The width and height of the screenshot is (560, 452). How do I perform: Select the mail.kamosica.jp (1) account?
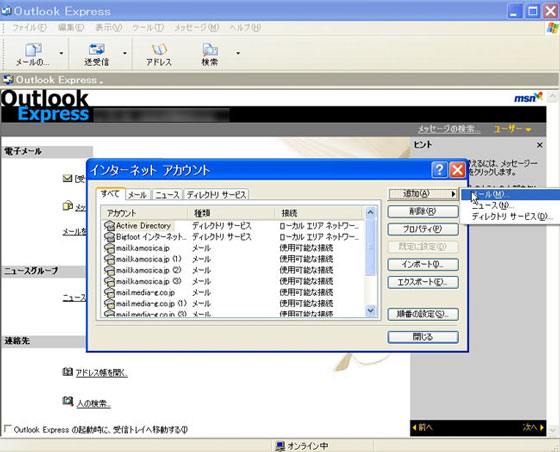[x=233, y=259]
